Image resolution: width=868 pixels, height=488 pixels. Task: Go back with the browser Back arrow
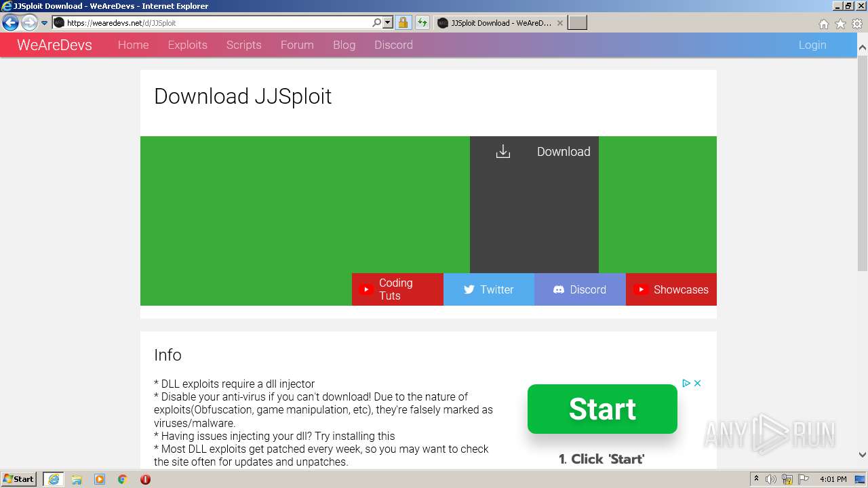point(10,23)
